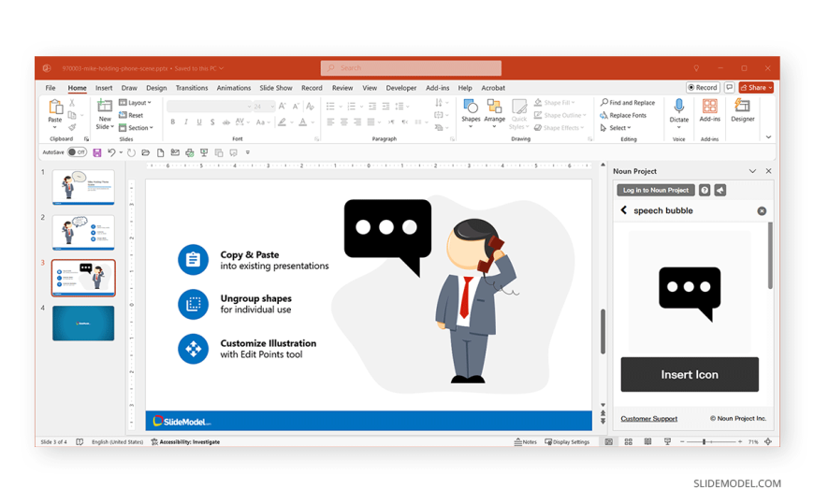Image resolution: width=814 pixels, height=504 pixels.
Task: Select slide 1 thumbnail
Action: 83,187
